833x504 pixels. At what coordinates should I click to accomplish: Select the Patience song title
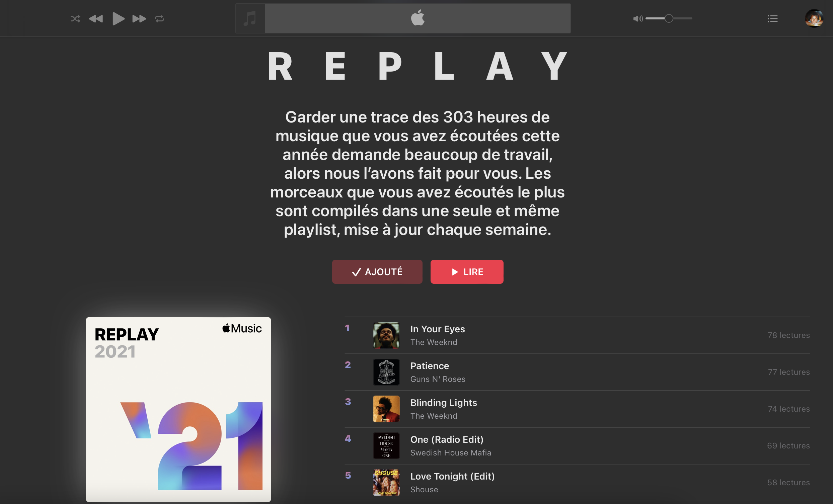[430, 366]
